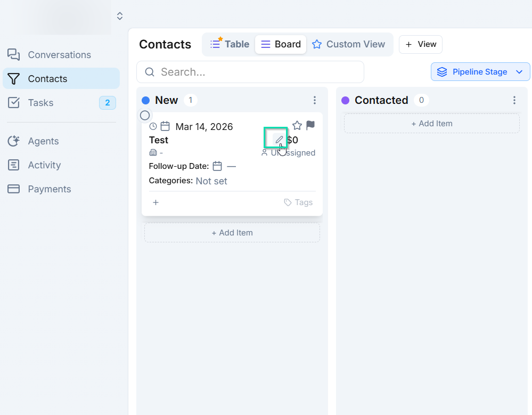Click the plus icon at card bottom
532x415 pixels.
(x=155, y=202)
